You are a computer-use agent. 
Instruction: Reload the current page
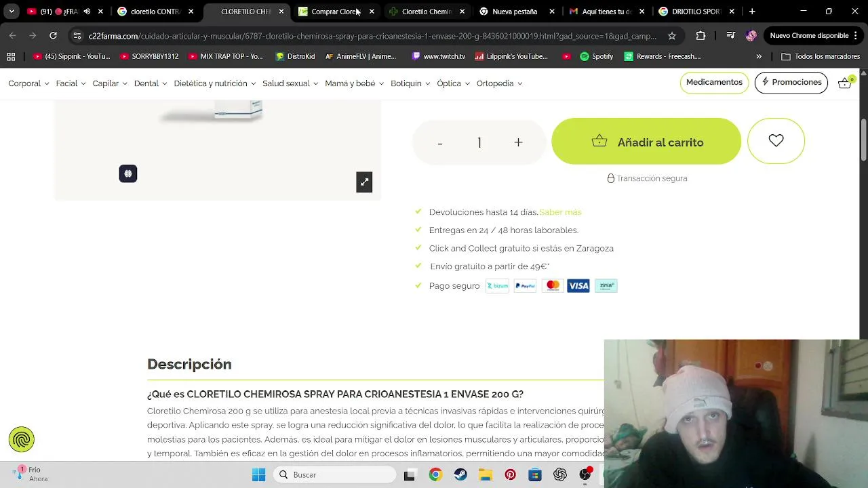[53, 36]
